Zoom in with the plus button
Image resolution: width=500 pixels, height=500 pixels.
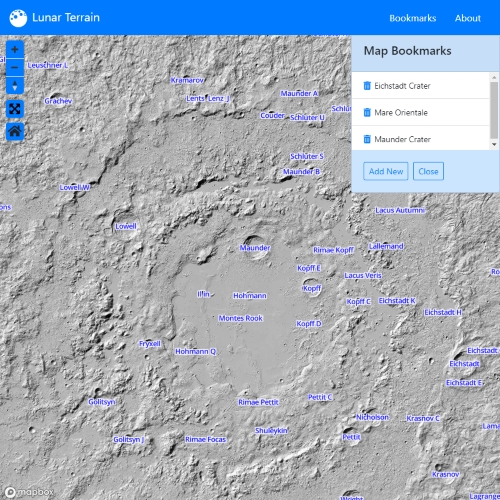click(x=15, y=50)
